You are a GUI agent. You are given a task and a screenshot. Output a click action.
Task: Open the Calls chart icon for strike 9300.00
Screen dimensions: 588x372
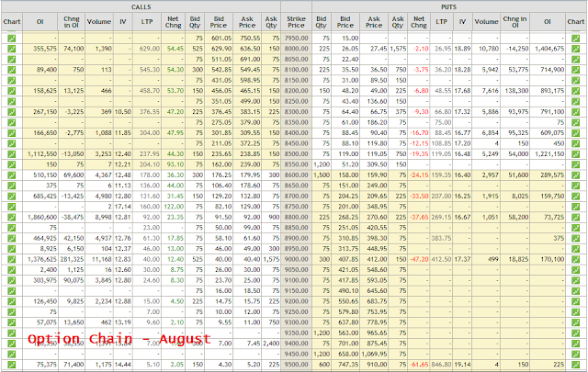point(12,322)
